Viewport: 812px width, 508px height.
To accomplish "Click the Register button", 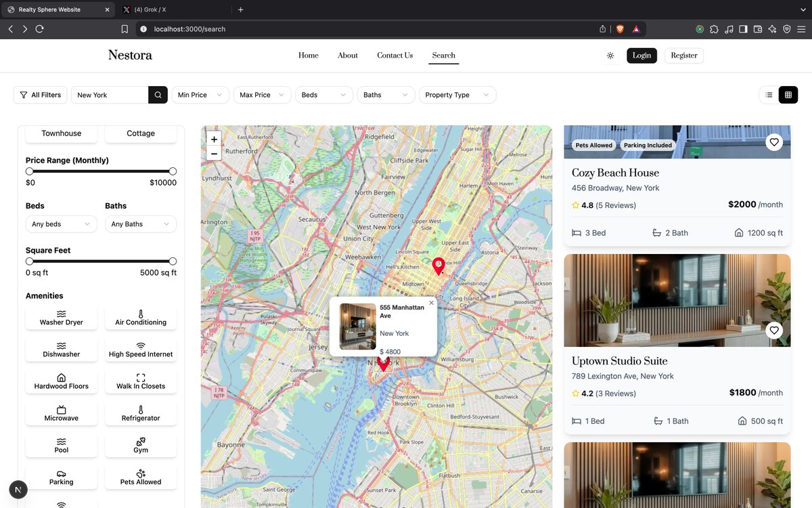I will tap(684, 56).
